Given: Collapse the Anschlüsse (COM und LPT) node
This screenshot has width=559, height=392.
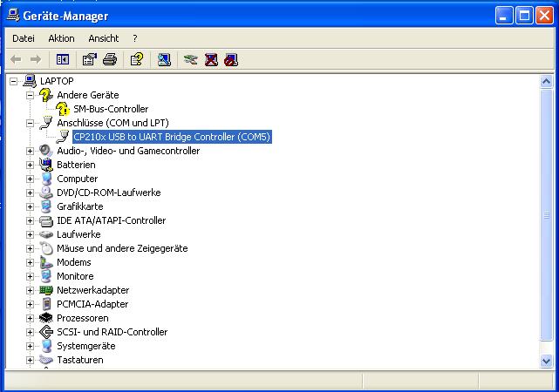Looking at the screenshot, I should click(30, 123).
